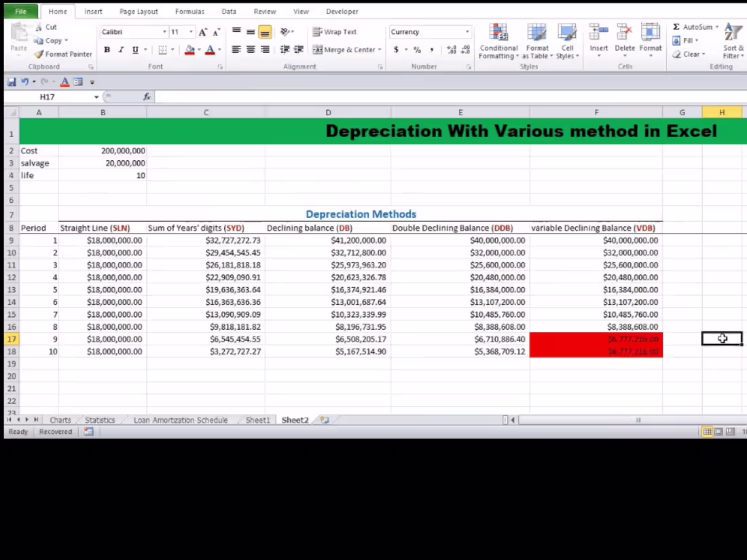Click the Page Layout view icon in status bar
Screen dimensions: 747x560
718,431
